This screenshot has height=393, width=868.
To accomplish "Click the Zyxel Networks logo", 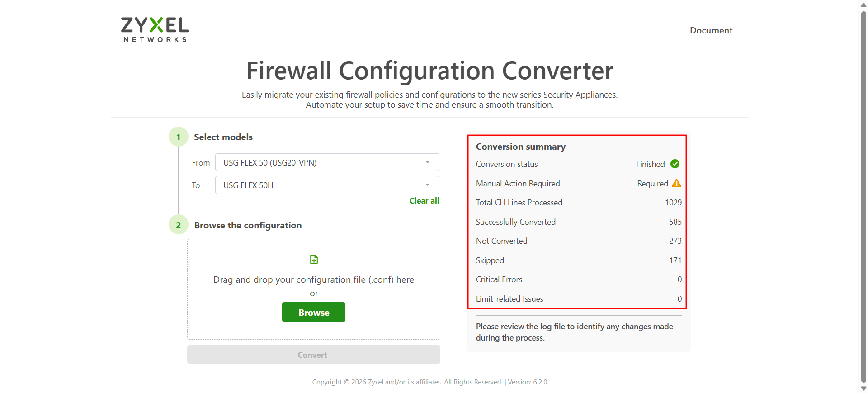I will [155, 30].
